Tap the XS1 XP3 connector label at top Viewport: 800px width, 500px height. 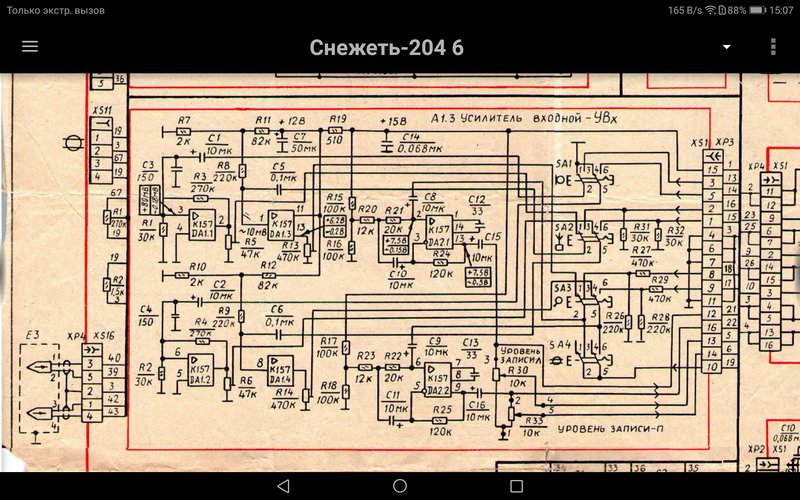[712, 143]
